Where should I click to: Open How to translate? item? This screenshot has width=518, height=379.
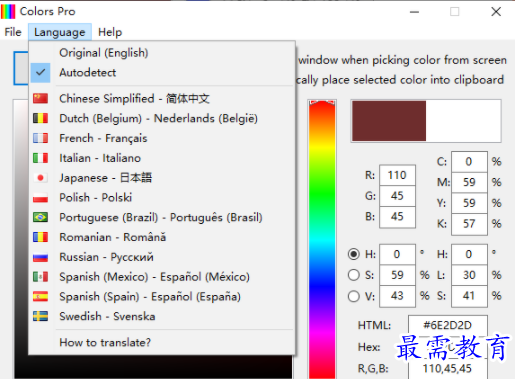click(162, 342)
